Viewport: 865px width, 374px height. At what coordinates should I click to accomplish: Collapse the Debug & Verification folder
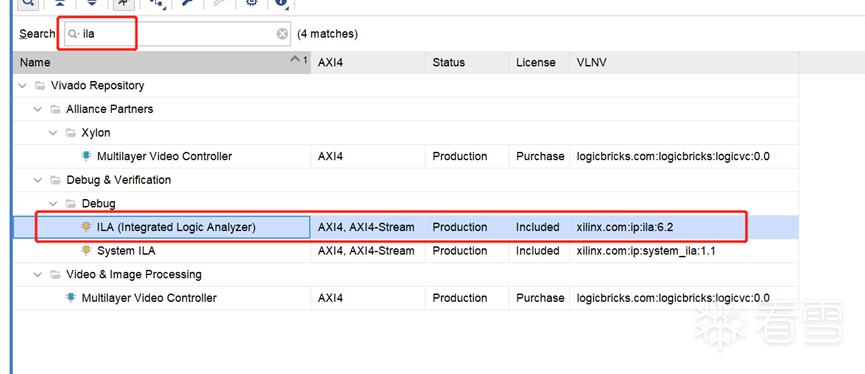[38, 180]
